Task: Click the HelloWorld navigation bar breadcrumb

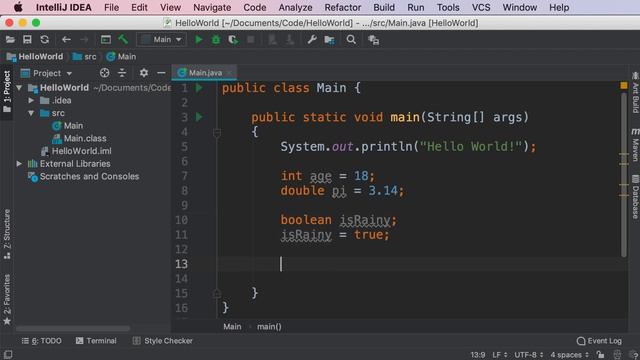Action: [35, 57]
